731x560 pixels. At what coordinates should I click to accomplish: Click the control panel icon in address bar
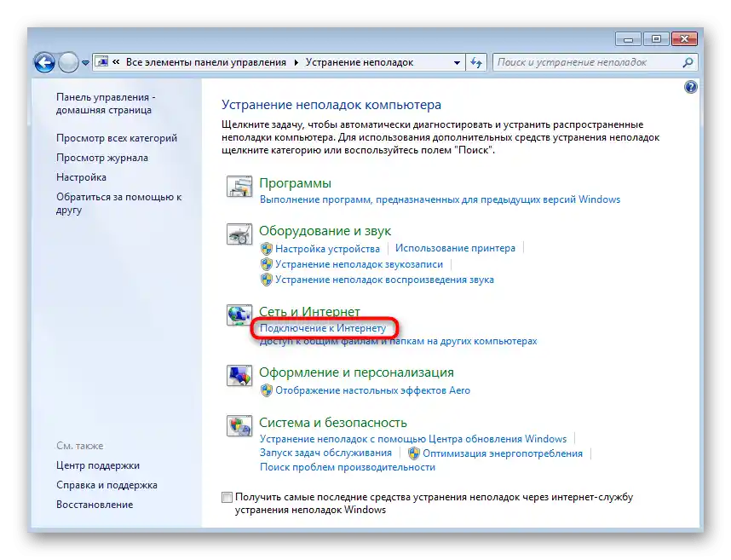click(101, 61)
